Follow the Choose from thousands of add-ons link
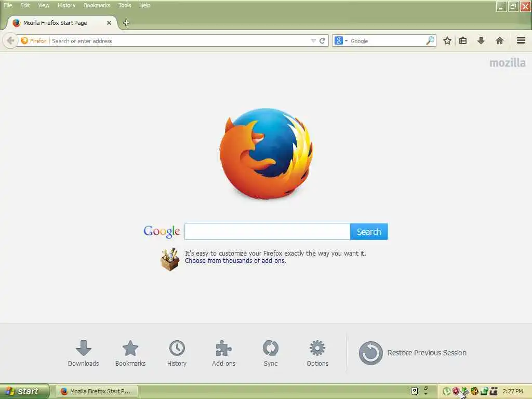The image size is (532, 399). tap(235, 261)
